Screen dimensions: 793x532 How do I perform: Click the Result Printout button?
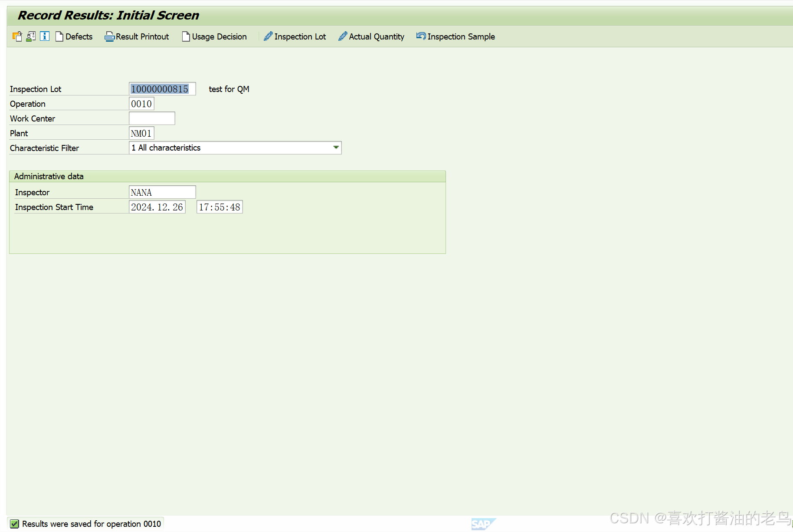(137, 36)
